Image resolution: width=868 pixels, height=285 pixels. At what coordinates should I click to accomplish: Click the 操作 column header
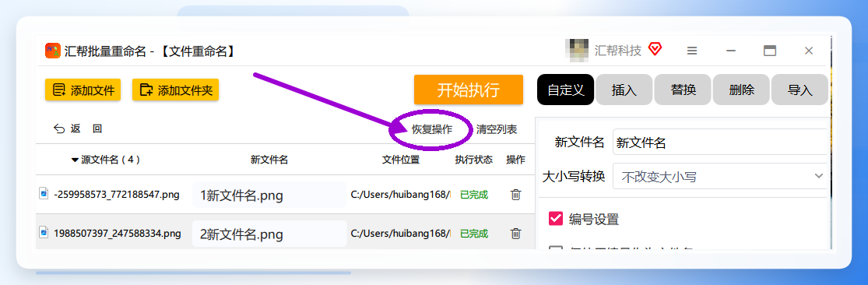click(515, 160)
